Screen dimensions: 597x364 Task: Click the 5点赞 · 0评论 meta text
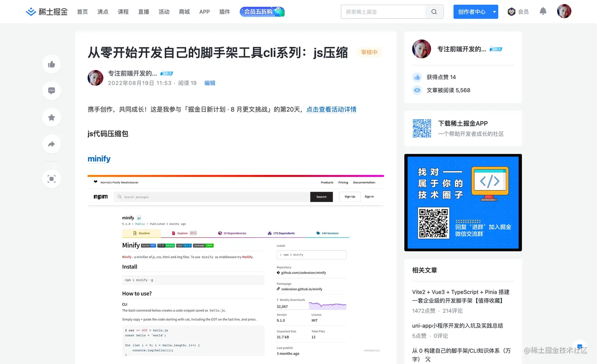(x=430, y=336)
